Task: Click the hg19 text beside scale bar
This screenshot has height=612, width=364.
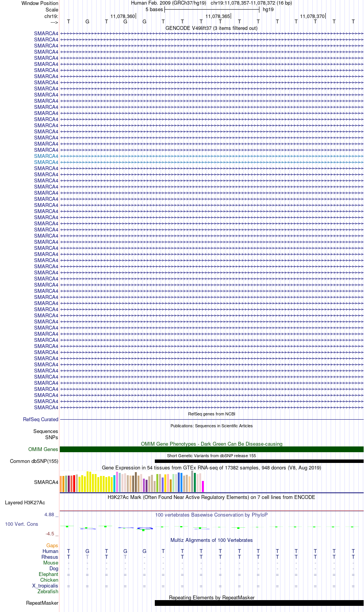Action: 268,10
